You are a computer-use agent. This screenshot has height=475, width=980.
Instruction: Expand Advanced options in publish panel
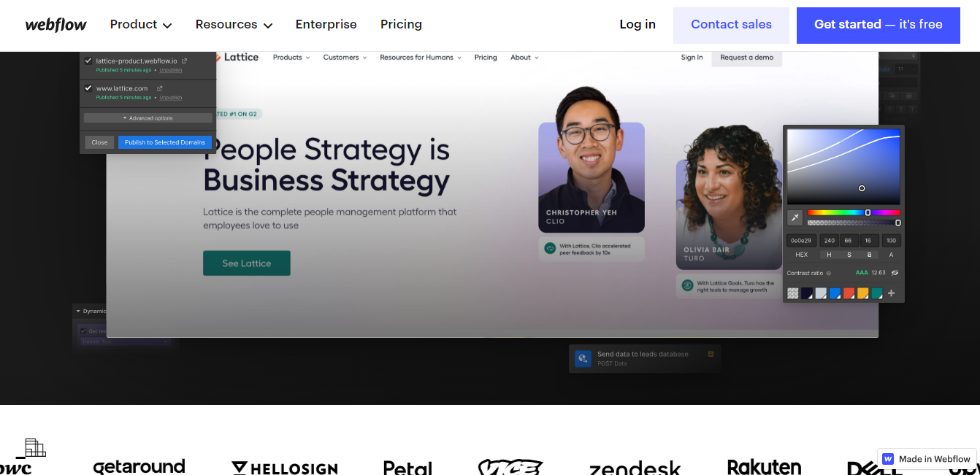point(148,118)
